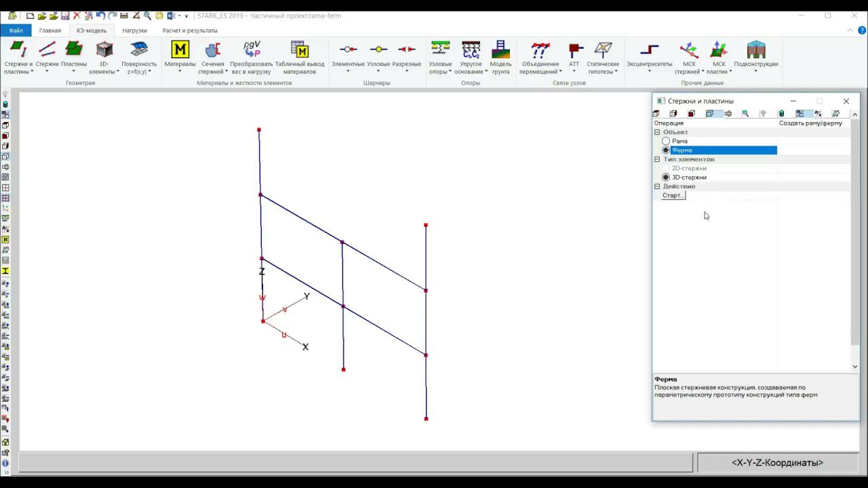Open МСК пластин tool

719,58
